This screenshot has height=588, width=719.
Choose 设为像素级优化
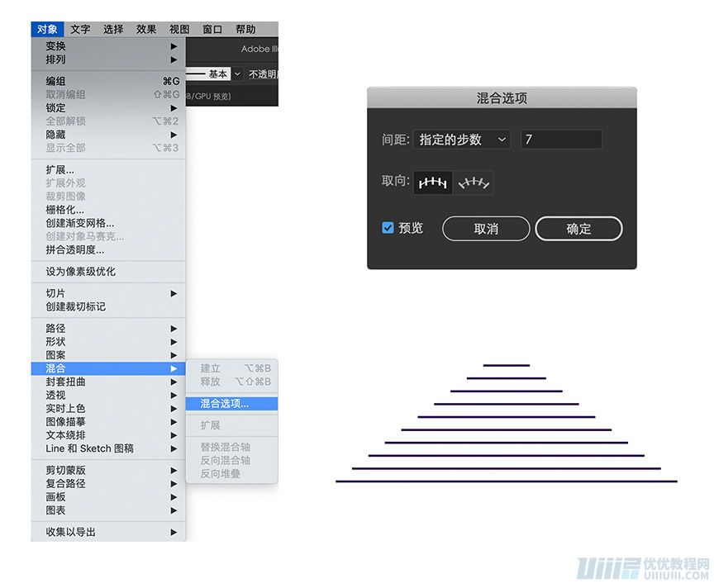[108, 272]
